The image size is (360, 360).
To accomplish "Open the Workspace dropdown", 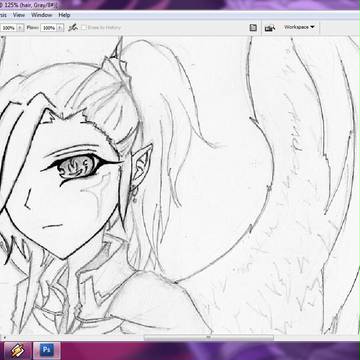I will 299,27.
